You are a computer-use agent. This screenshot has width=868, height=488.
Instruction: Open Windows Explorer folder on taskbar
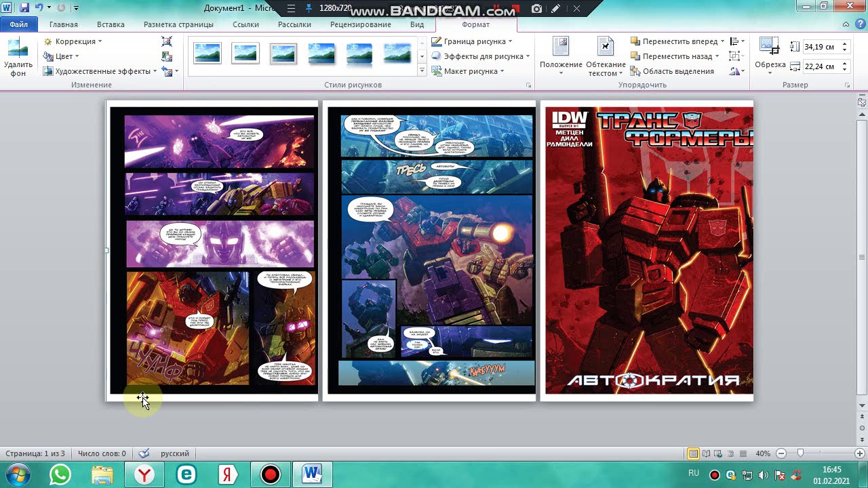102,474
